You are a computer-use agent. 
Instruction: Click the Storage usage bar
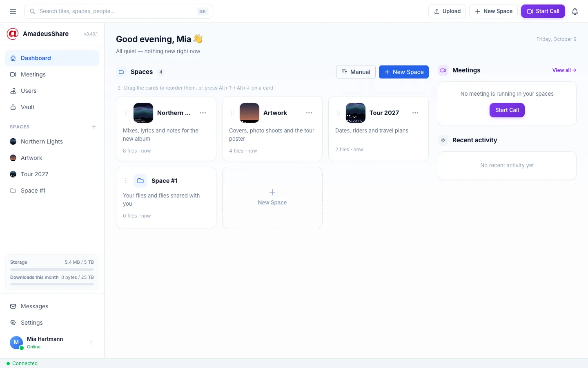click(52, 269)
